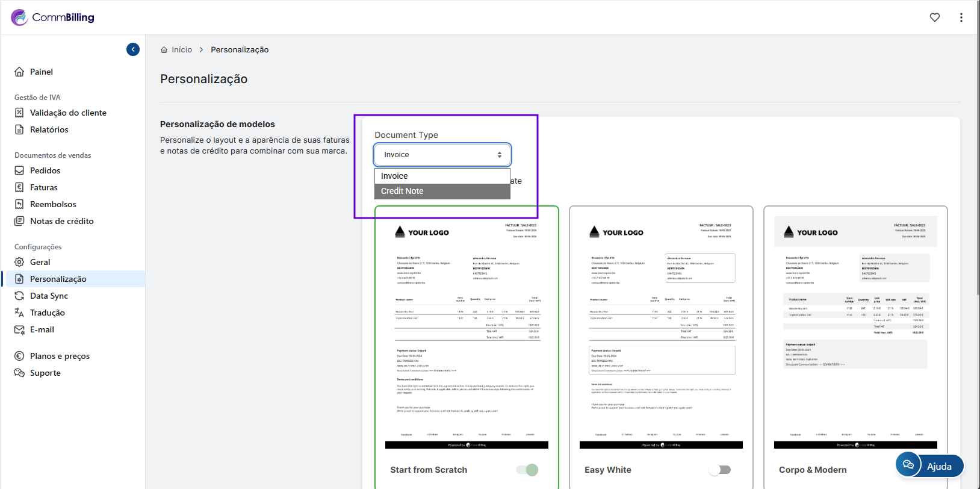Image resolution: width=980 pixels, height=489 pixels.
Task: Collapse the sidebar with the arrow button
Action: point(133,49)
